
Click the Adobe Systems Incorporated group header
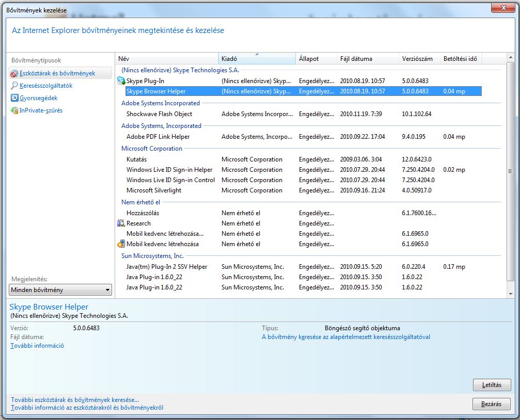[161, 103]
